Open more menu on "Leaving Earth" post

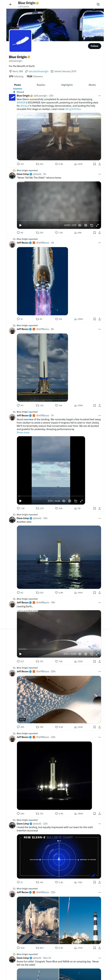point(99,603)
